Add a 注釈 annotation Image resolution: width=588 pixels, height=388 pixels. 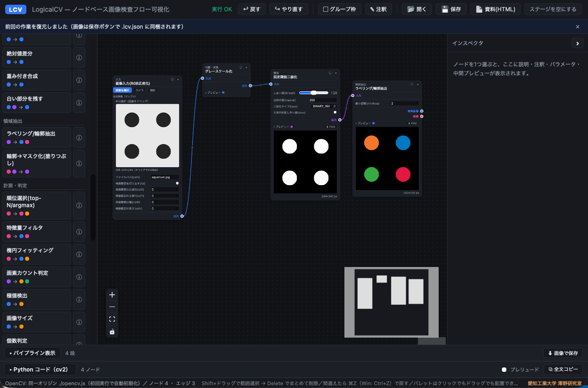(x=378, y=9)
